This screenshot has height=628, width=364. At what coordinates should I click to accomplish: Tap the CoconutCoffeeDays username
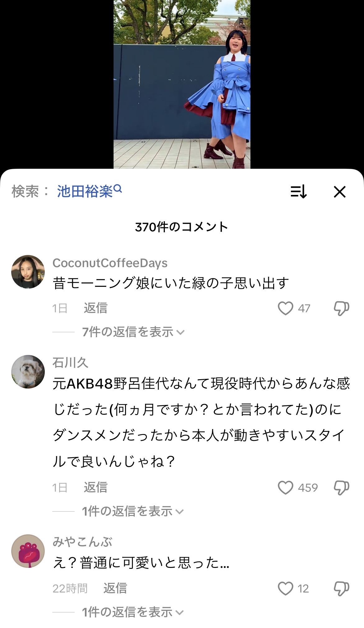pyautogui.click(x=110, y=263)
